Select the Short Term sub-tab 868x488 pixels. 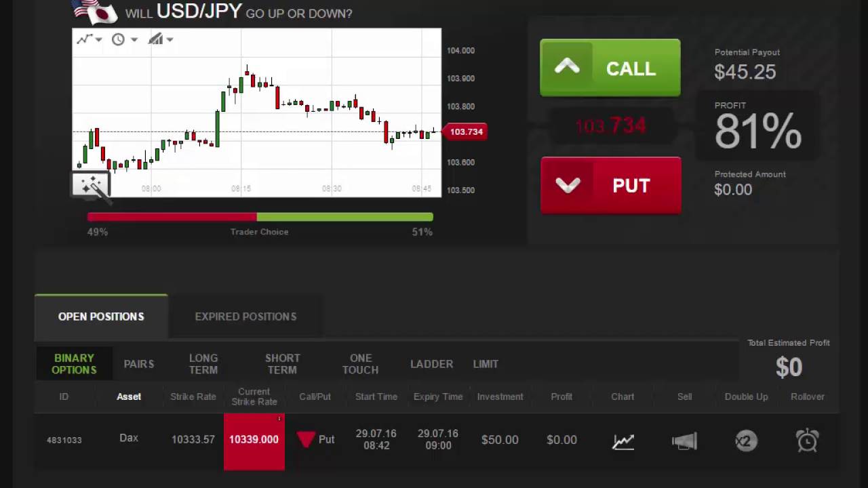[282, 364]
